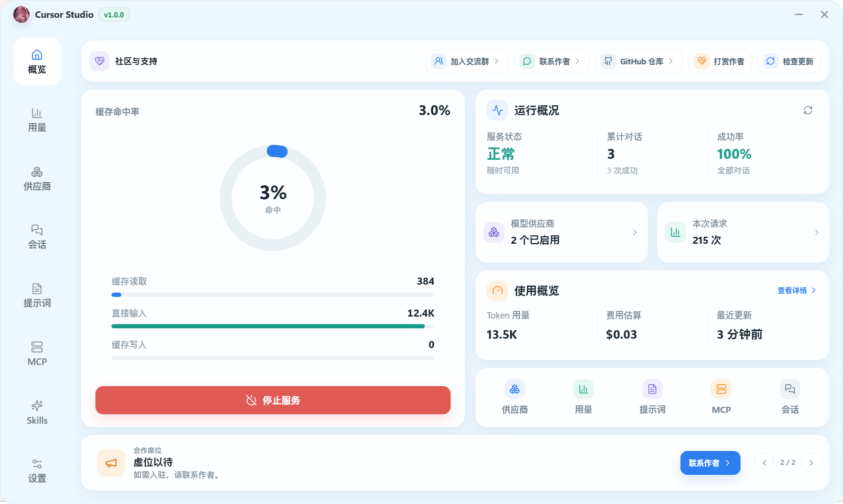Open the 概览 overview sidebar tab
The width and height of the screenshot is (843, 504).
click(37, 61)
